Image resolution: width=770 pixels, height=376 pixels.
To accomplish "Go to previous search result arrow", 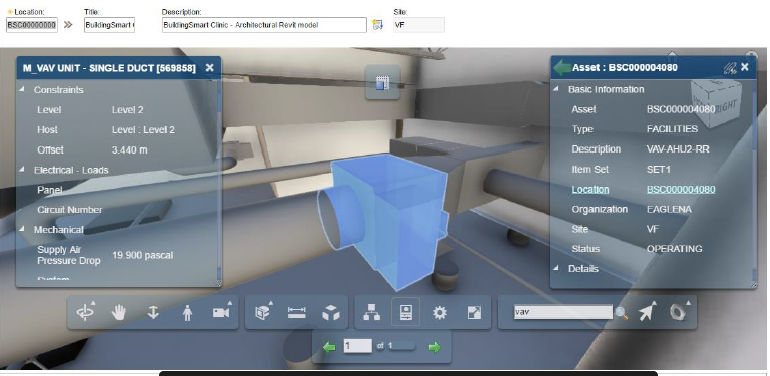I will 329,348.
